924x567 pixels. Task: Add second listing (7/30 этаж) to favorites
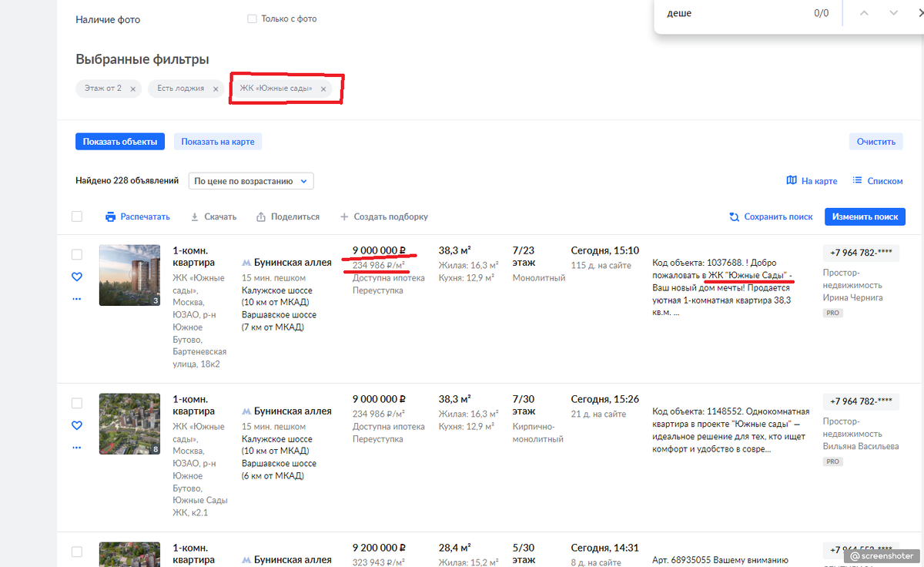click(x=77, y=425)
